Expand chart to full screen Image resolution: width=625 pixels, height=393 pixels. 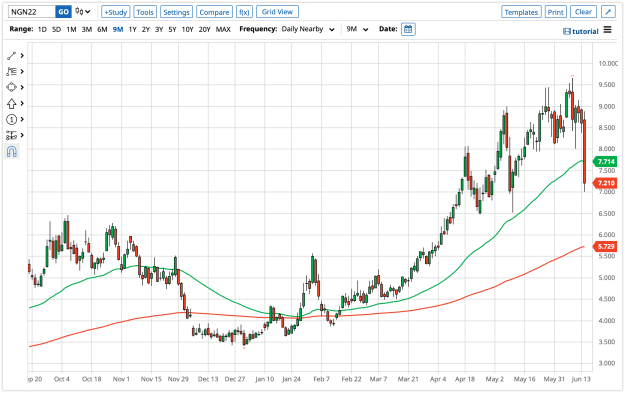click(608, 12)
